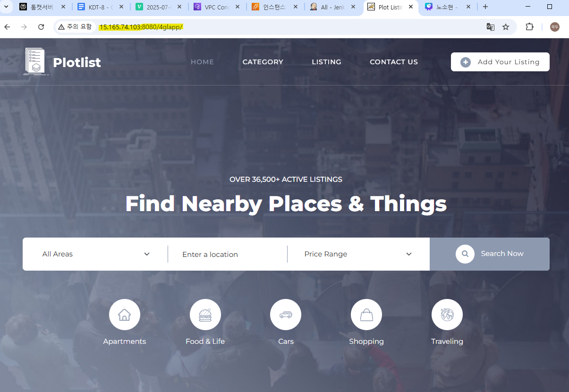Bookmark this page with star icon
The width and height of the screenshot is (569, 392).
coord(506,27)
